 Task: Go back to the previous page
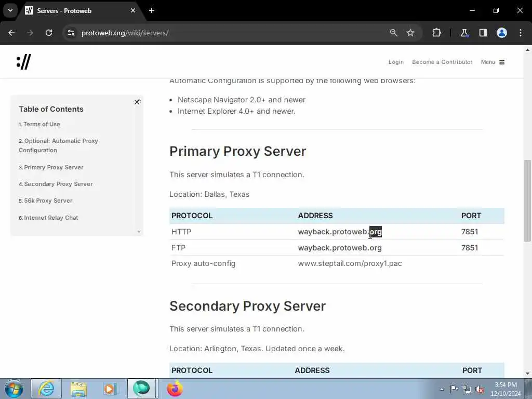[x=11, y=33]
